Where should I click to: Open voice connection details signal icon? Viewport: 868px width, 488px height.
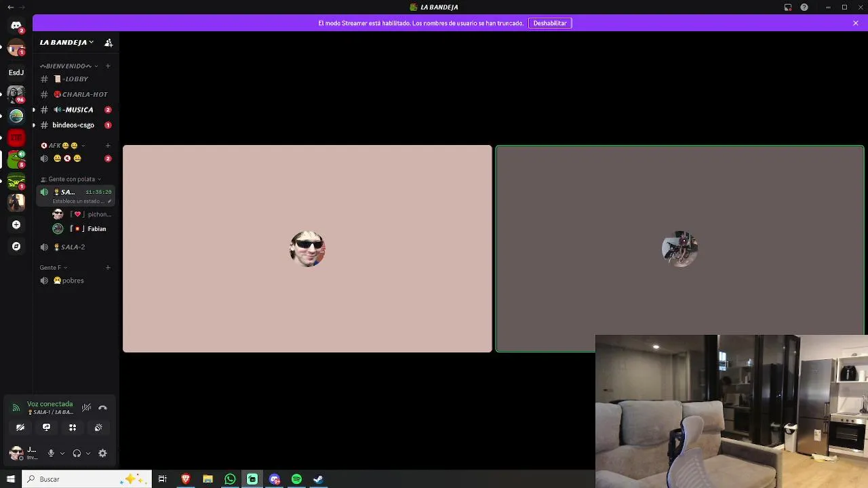(x=16, y=408)
